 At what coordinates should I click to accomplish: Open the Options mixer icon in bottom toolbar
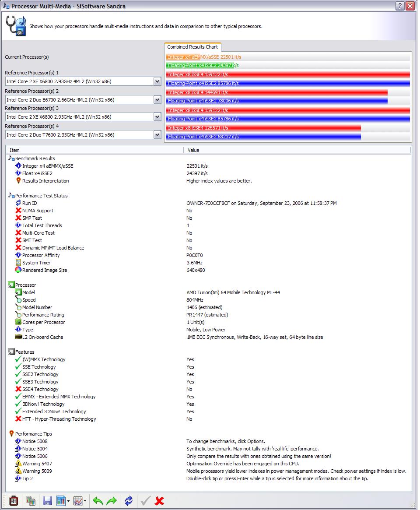13,500
